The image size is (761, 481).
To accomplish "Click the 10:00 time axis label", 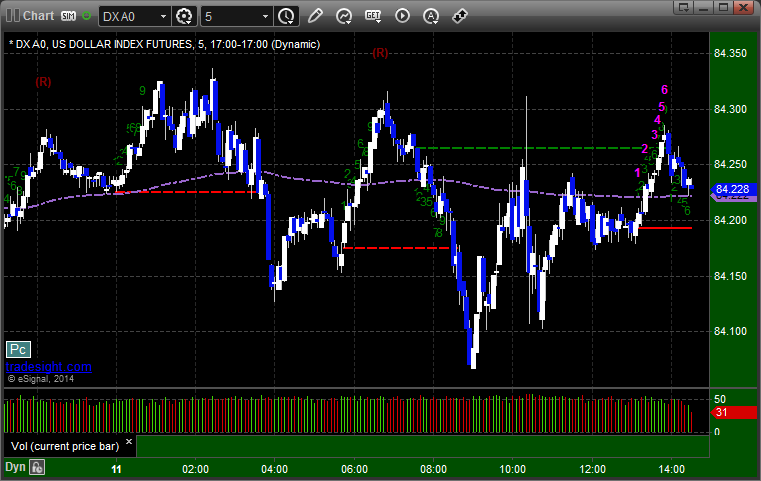I will tap(513, 469).
